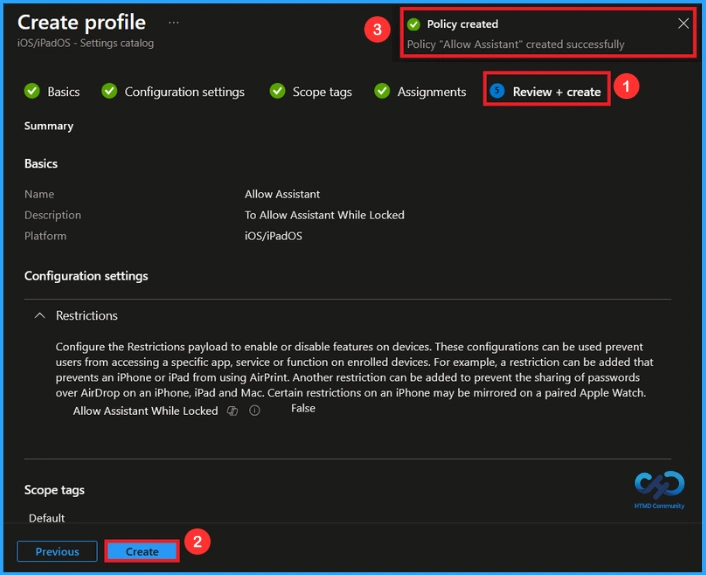This screenshot has height=575, width=706.
Task: Click the Previous button
Action: coord(57,551)
